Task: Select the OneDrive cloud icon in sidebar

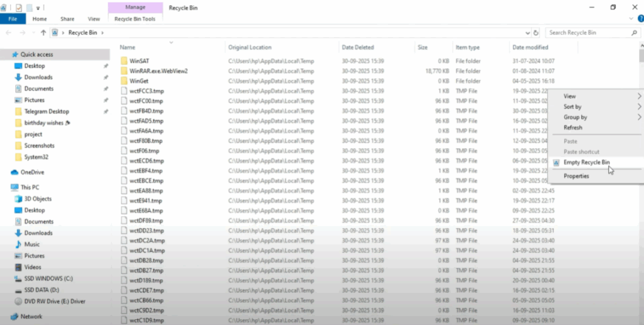Action: click(x=15, y=172)
